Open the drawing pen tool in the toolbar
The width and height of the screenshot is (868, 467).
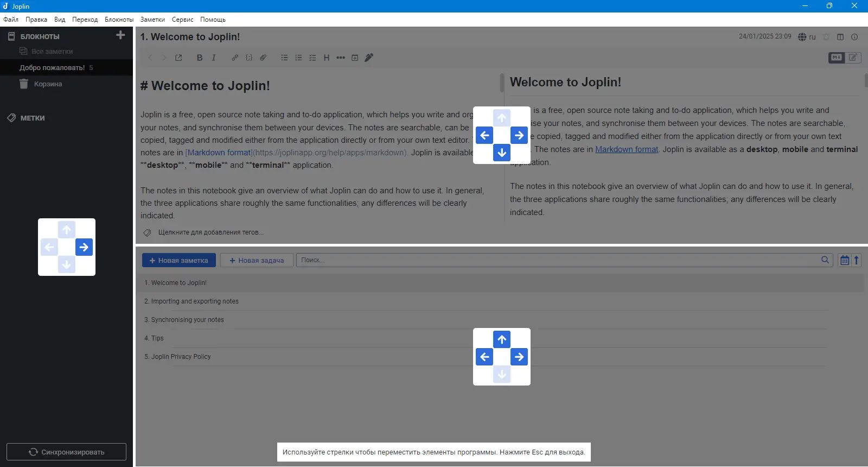click(369, 58)
